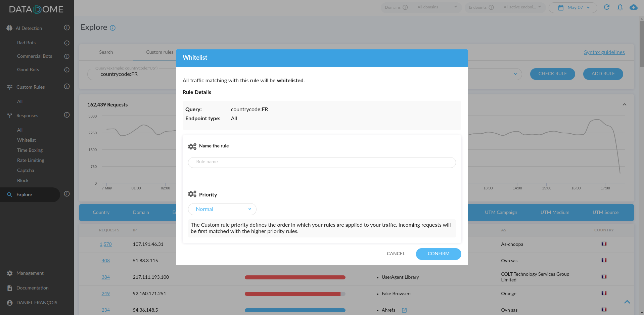This screenshot has width=644, height=315.
Task: Click the scroll-to-top arrow icon
Action: (627, 302)
